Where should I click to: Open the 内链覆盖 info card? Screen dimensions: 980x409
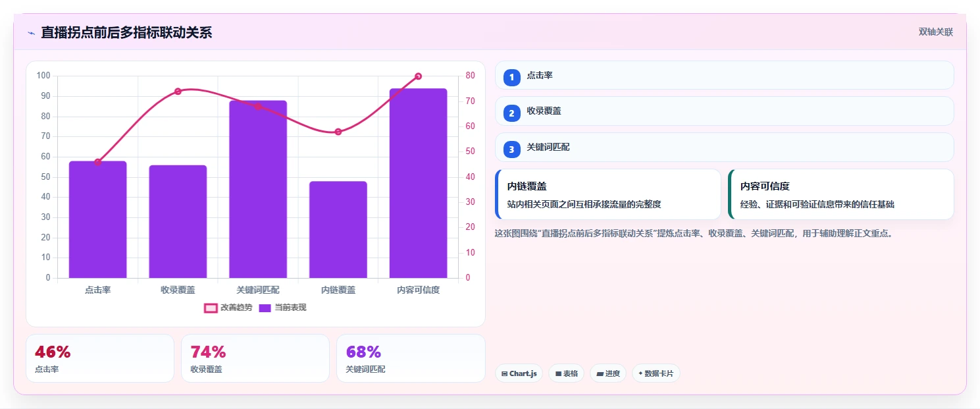click(x=608, y=194)
